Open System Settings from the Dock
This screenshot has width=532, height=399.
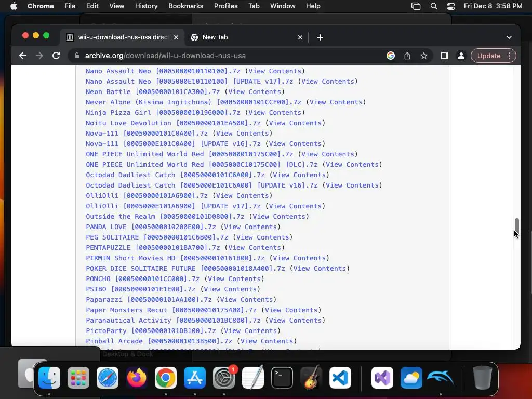click(224, 378)
